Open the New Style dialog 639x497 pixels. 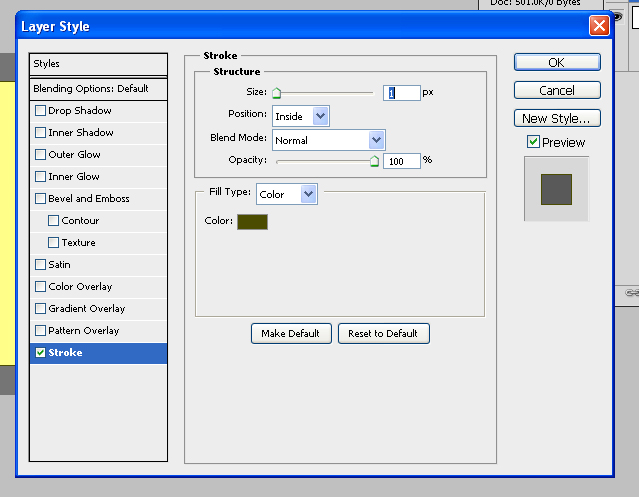(x=557, y=118)
